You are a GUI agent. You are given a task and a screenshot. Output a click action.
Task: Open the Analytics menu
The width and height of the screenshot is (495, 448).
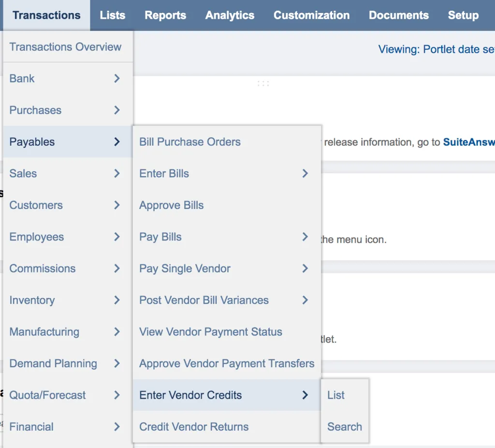pyautogui.click(x=230, y=15)
